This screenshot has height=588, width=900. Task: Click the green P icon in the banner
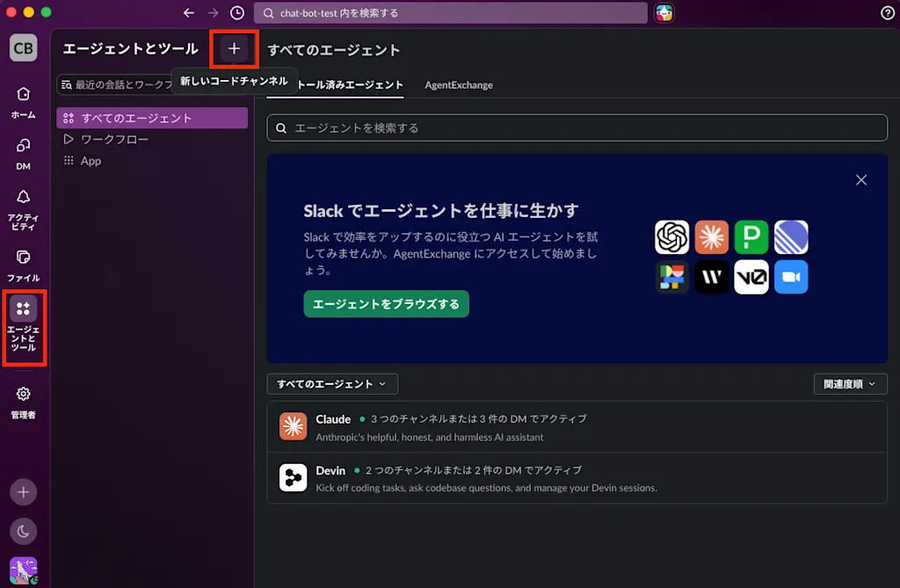pos(751,236)
